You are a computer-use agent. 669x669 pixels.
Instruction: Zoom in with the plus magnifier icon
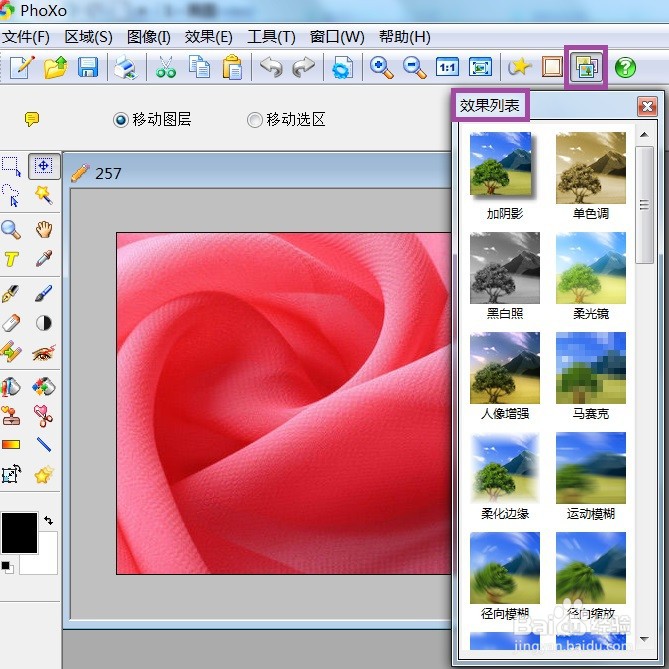click(x=381, y=67)
